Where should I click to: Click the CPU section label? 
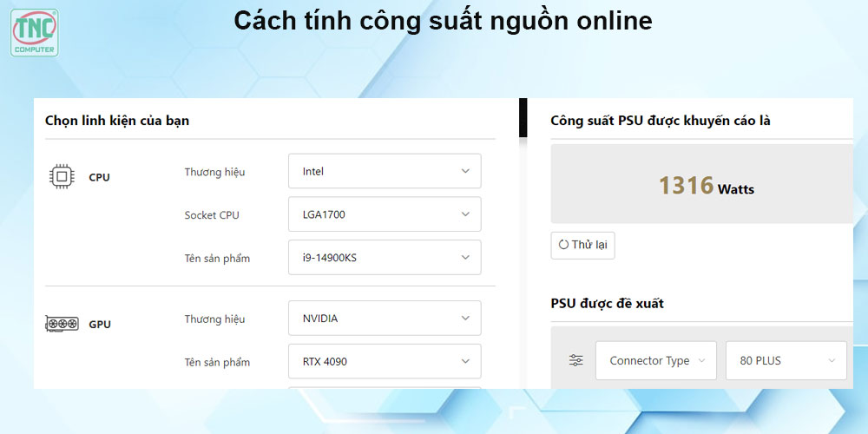tap(99, 178)
